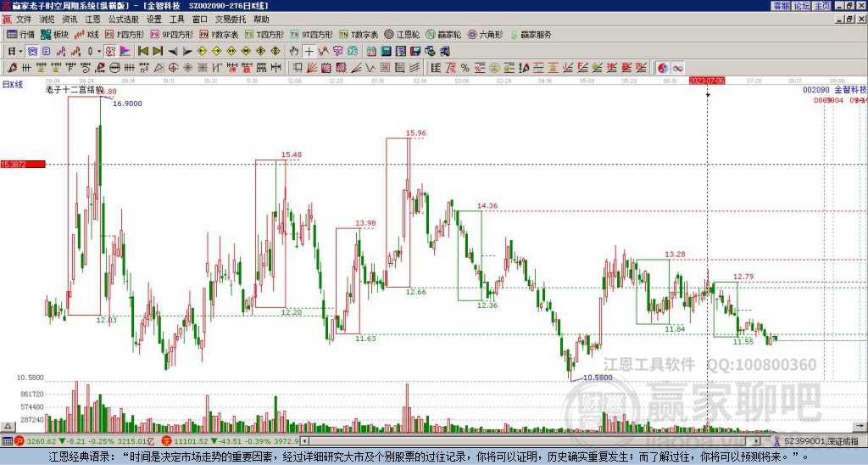Open the 浏览 menu

click(x=47, y=20)
